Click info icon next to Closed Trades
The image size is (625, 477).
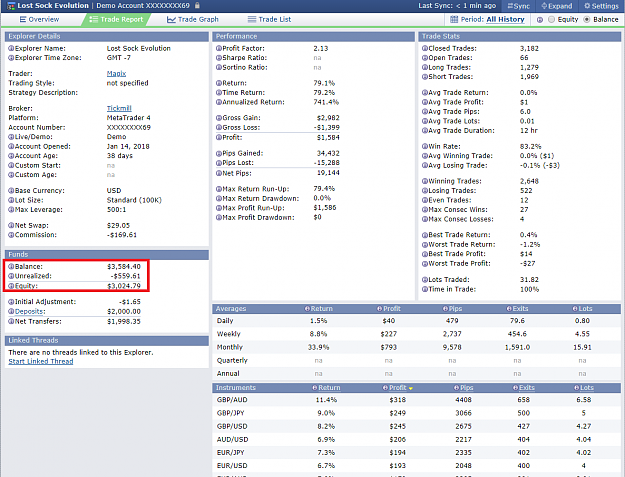point(425,48)
